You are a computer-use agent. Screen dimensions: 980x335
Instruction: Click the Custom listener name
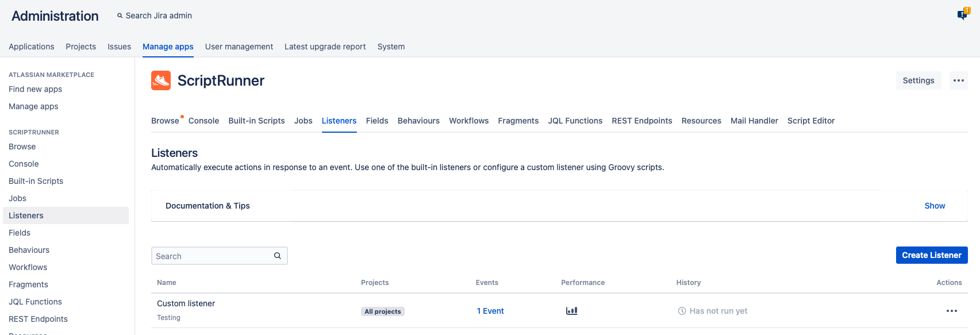(x=186, y=303)
